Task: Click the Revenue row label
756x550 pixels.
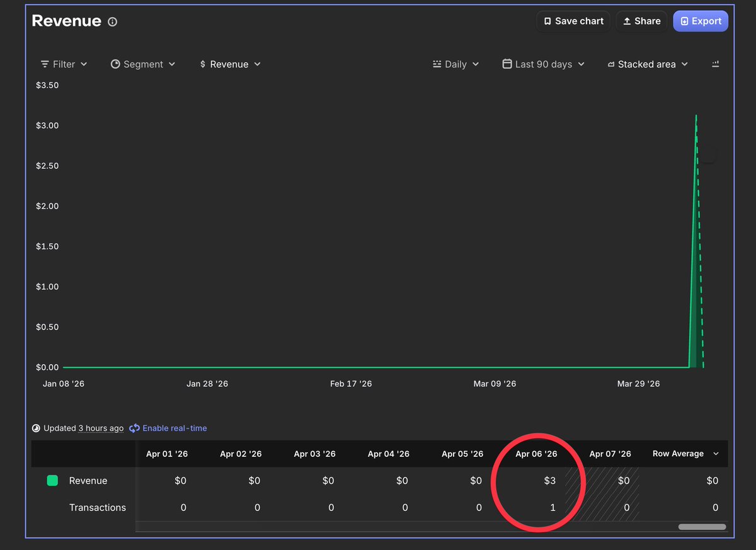Action: click(x=88, y=481)
